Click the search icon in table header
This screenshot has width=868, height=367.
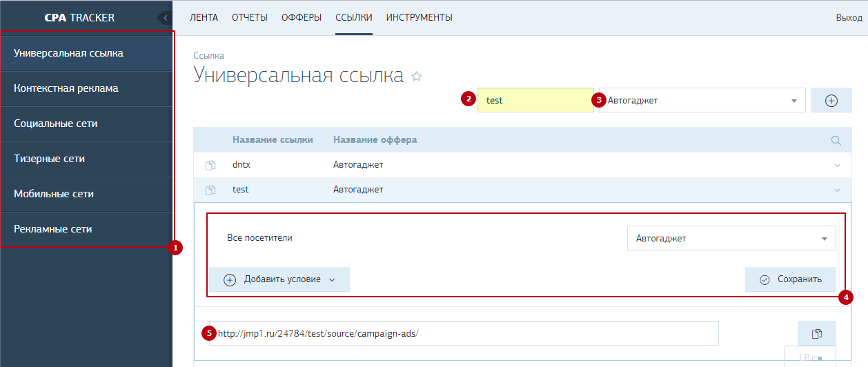836,140
